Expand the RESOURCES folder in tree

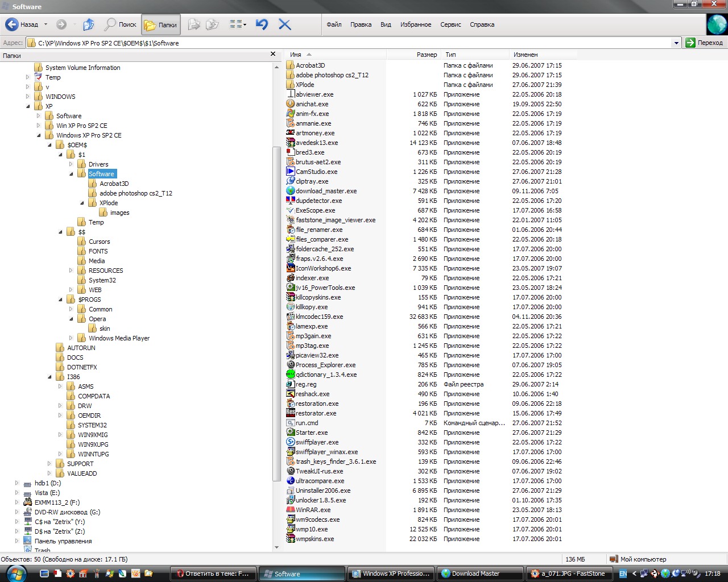pos(71,271)
